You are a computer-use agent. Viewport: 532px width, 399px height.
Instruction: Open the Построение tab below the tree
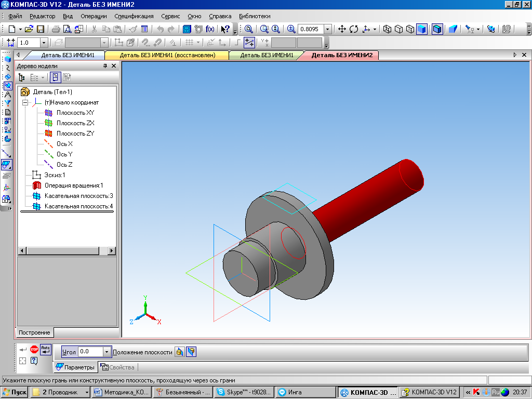tap(34, 332)
